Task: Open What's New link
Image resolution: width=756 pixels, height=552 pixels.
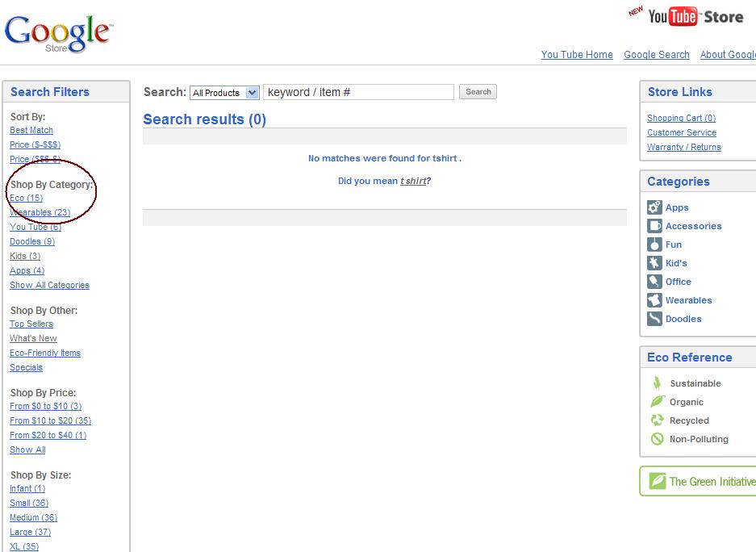Action: click(x=33, y=338)
